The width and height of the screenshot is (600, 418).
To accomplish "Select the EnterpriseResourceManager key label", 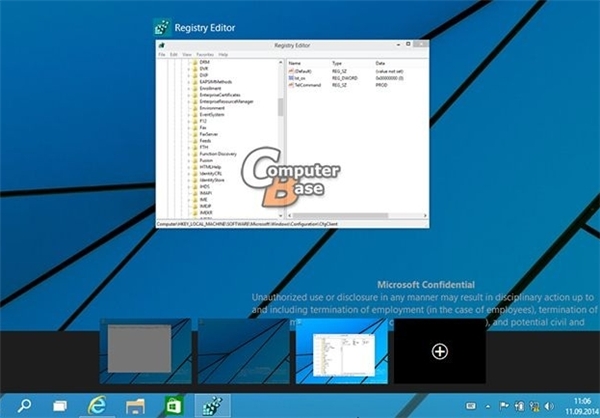I will pos(226,101).
